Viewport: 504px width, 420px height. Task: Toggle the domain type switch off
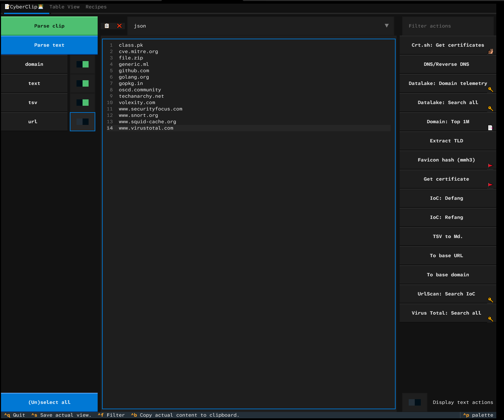pos(83,64)
